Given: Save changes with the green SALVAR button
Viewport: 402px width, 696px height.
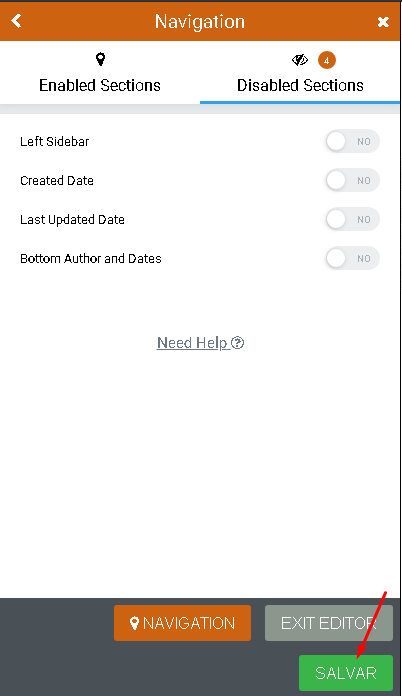Looking at the screenshot, I should 346,673.
